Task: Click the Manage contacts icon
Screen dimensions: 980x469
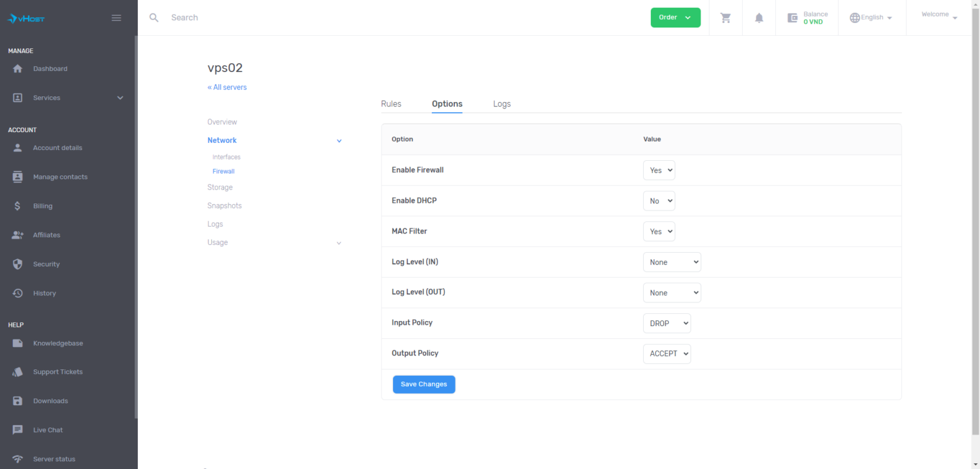Action: tap(18, 177)
